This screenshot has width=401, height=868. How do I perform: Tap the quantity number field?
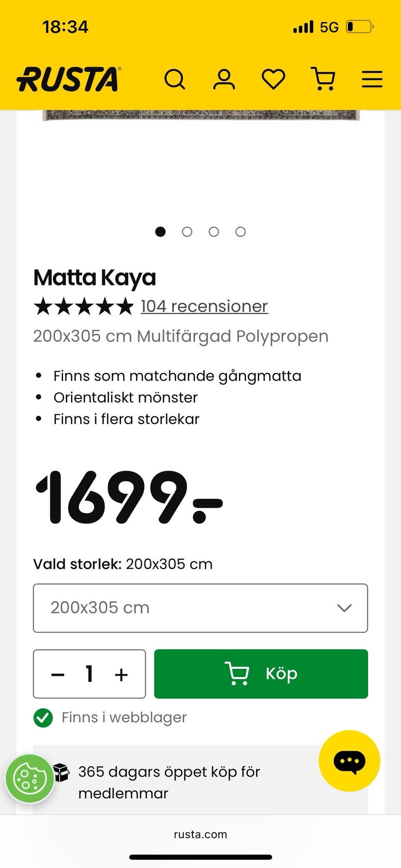[89, 674]
